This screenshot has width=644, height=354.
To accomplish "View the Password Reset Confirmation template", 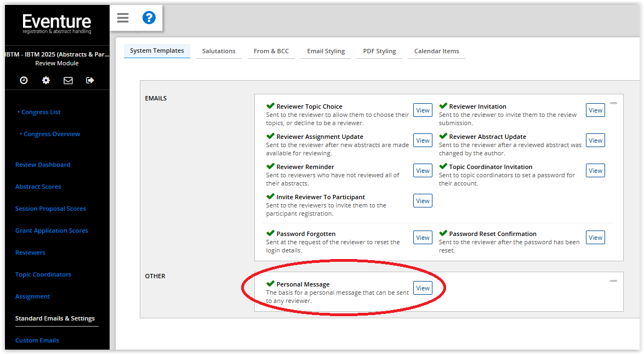I will [x=595, y=238].
